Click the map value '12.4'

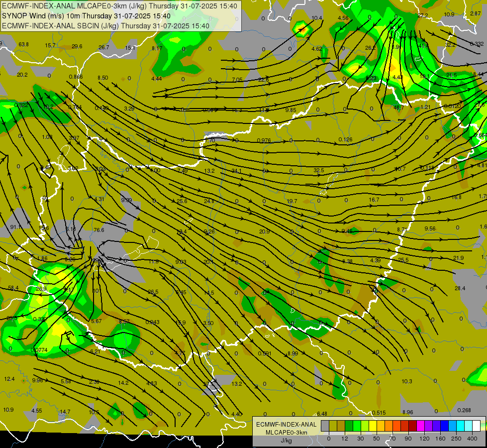point(9,379)
